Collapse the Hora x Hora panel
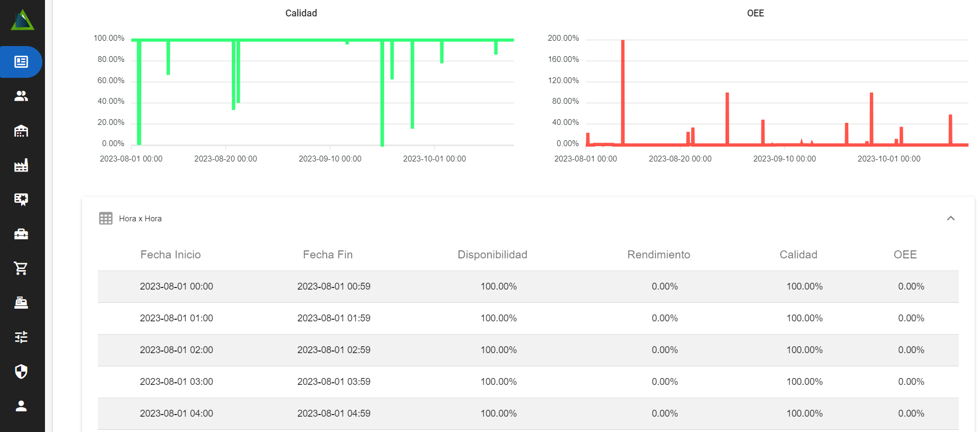Screen dimensions: 980x432 pyautogui.click(x=950, y=218)
